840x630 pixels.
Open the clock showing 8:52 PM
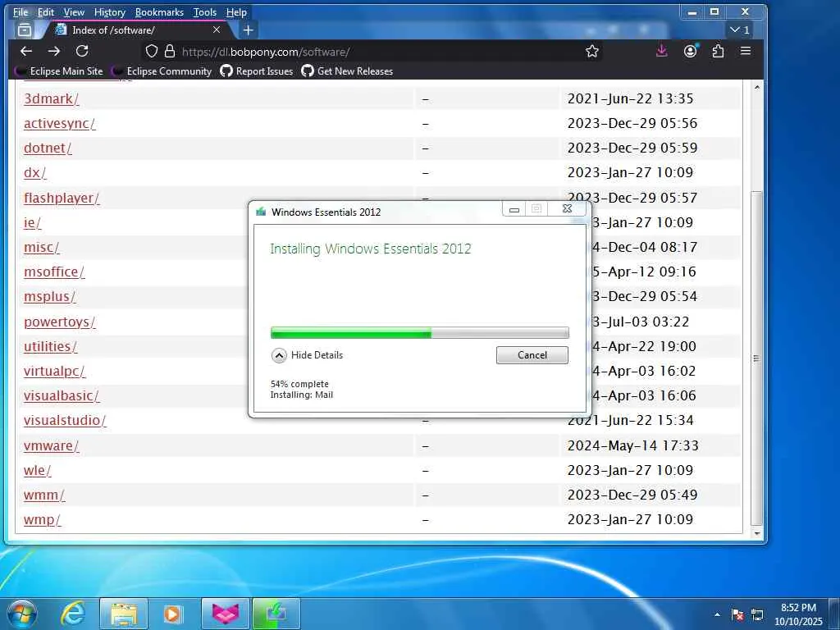coord(798,614)
